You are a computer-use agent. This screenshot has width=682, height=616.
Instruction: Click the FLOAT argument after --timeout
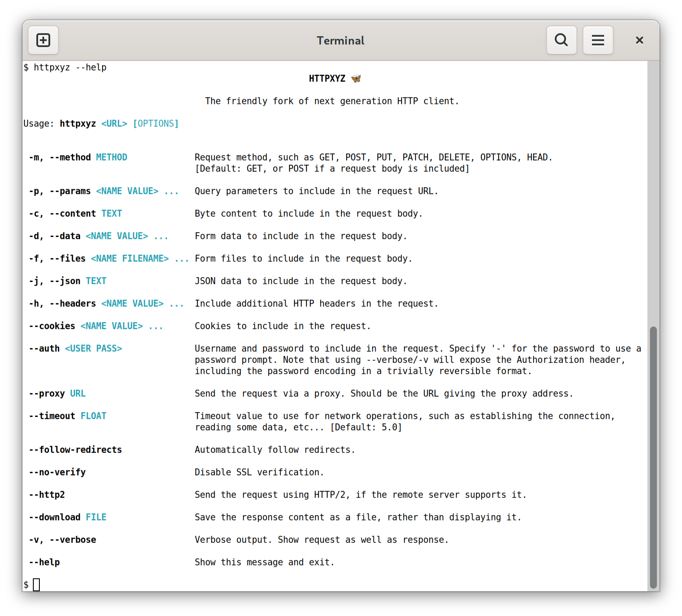pos(93,416)
